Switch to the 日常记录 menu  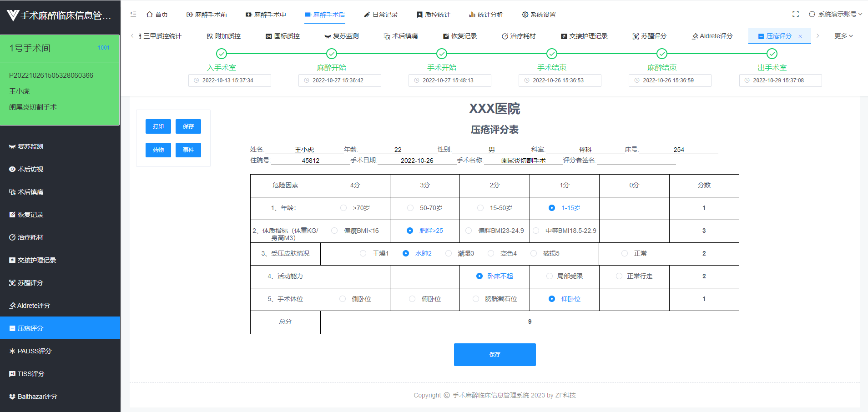tap(381, 14)
